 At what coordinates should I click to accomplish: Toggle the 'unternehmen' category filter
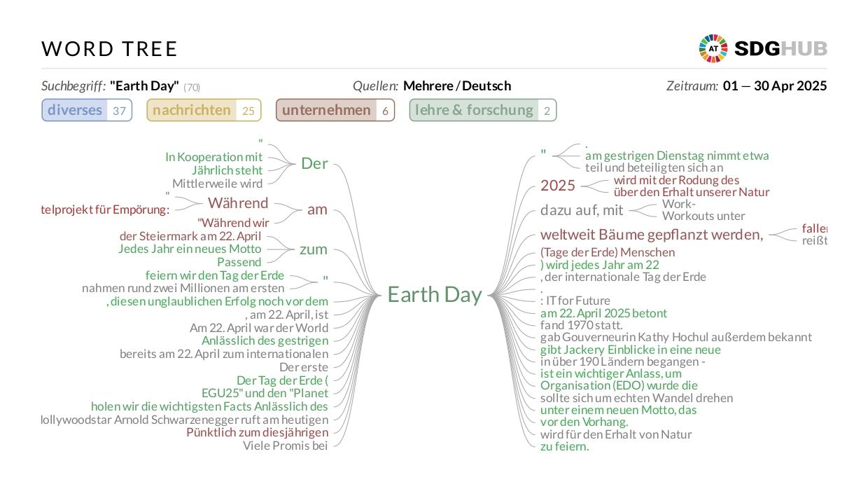[335, 110]
